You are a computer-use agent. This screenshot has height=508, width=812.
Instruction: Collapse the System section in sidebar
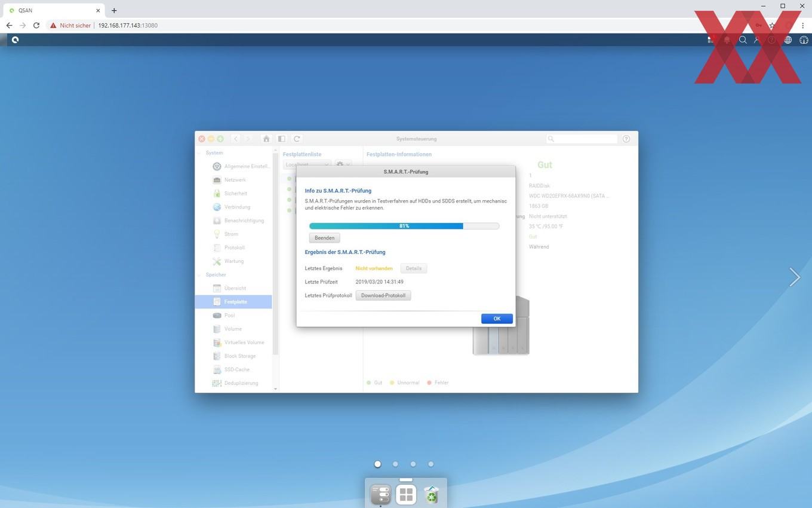coord(199,153)
